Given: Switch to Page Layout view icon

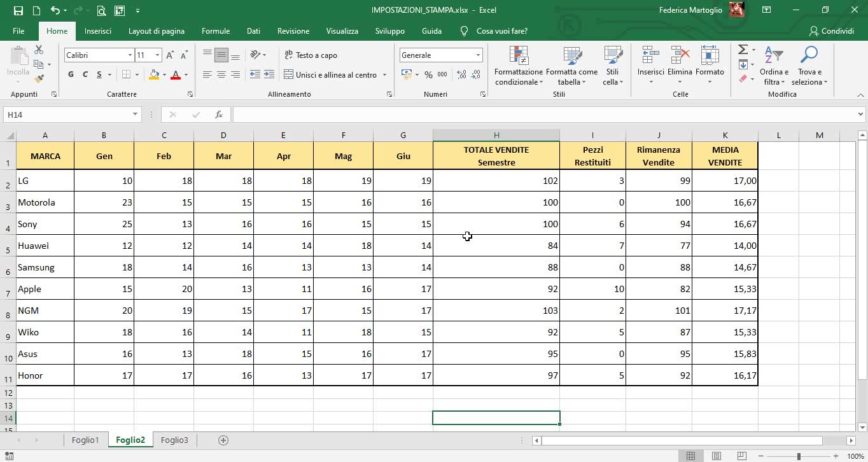Looking at the screenshot, I should (x=717, y=456).
